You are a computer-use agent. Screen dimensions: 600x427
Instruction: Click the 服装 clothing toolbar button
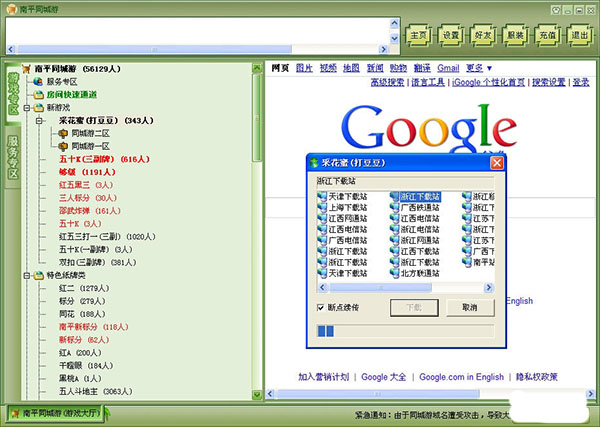pos(514,34)
